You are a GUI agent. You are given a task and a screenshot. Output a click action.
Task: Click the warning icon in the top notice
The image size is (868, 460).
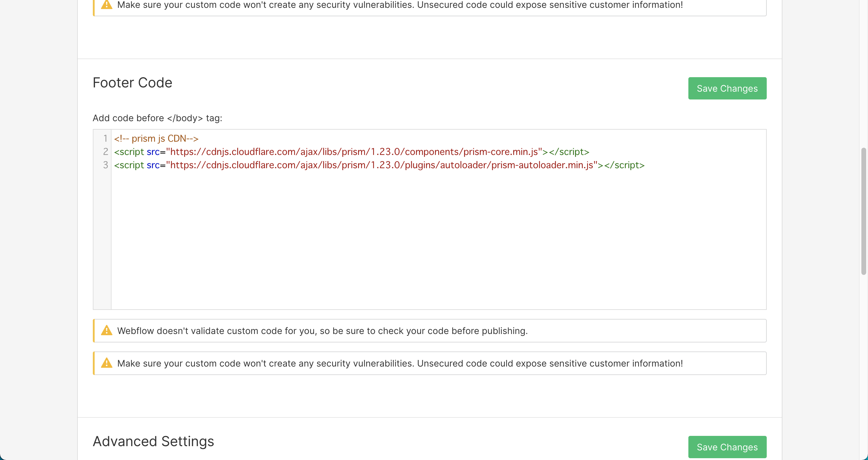point(106,5)
